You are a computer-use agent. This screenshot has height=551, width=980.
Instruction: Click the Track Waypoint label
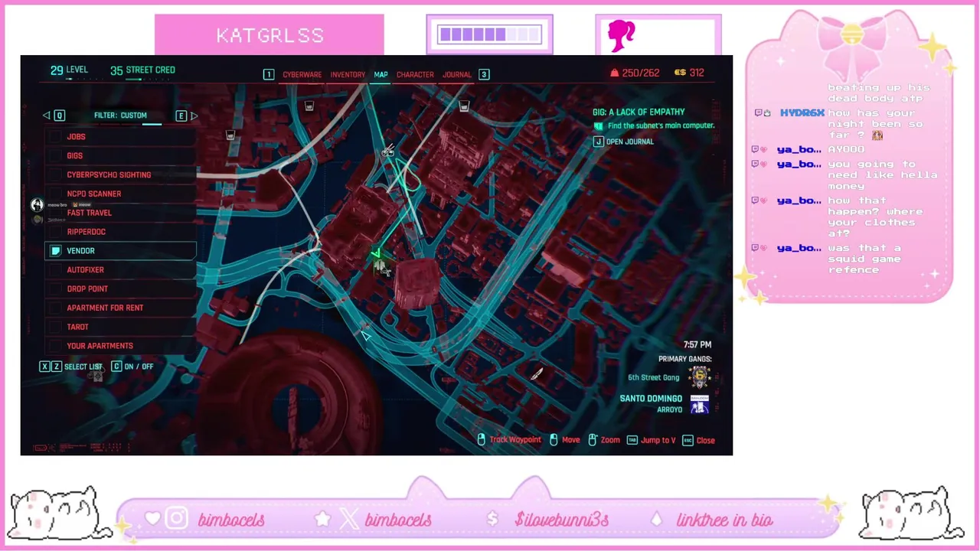(x=515, y=440)
